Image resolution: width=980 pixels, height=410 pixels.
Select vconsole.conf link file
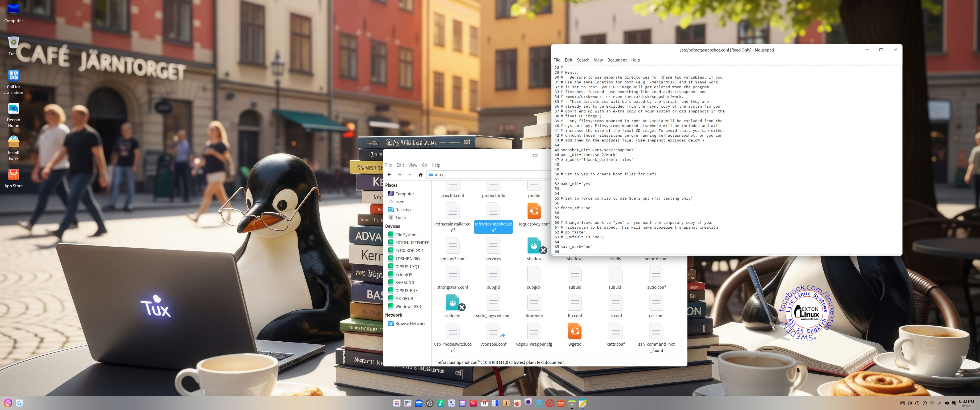point(493,335)
